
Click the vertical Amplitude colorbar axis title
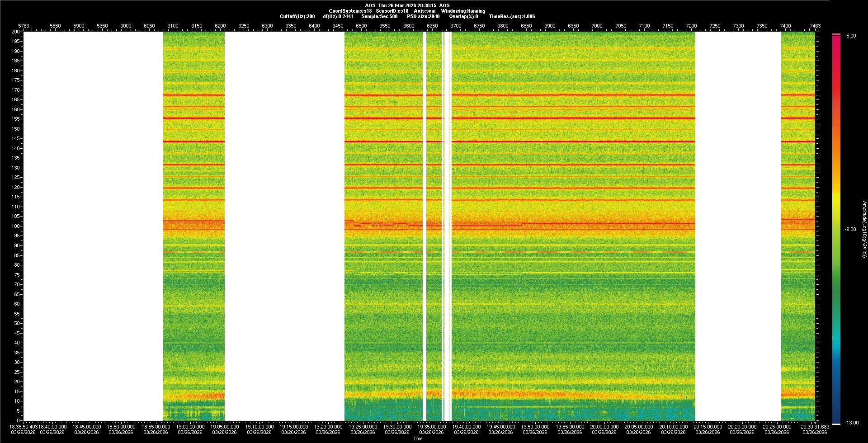864,229
